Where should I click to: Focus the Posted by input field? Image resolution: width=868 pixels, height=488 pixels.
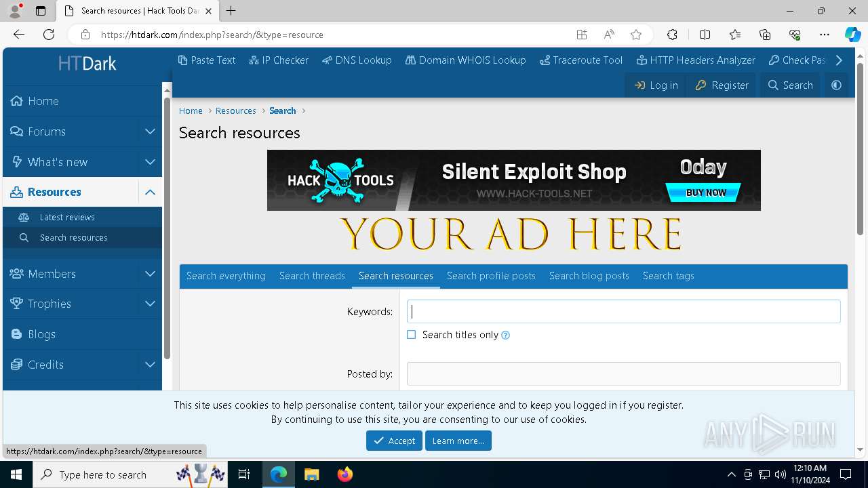pos(623,373)
